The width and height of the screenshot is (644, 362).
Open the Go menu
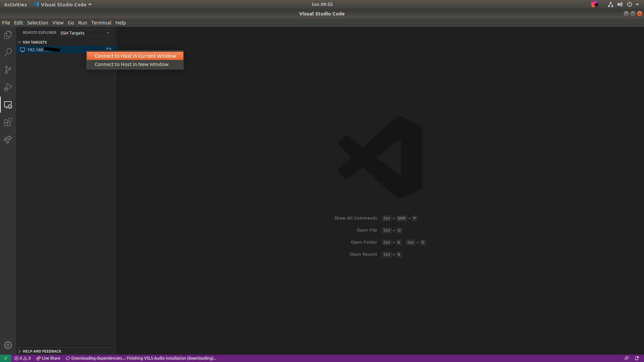(71, 23)
